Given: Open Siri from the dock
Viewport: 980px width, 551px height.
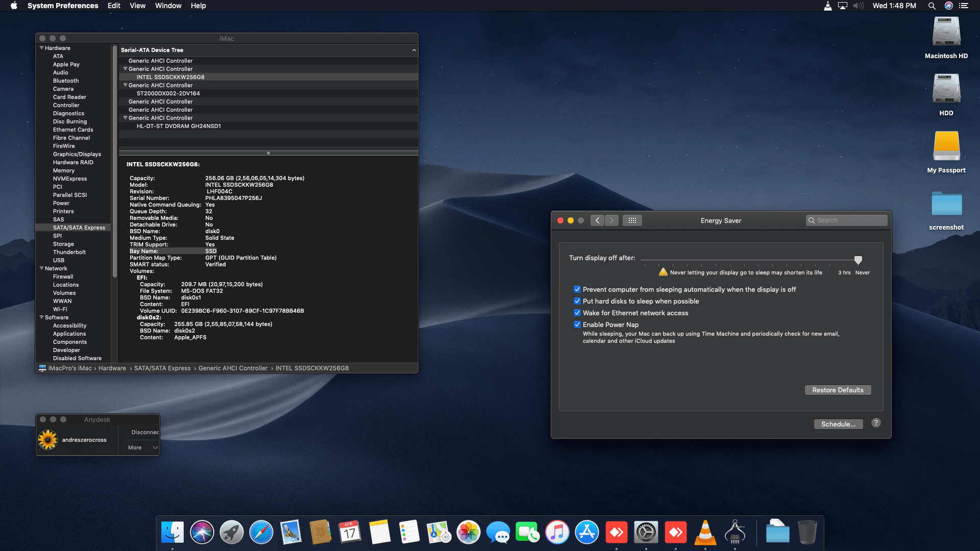Looking at the screenshot, I should (x=202, y=533).
